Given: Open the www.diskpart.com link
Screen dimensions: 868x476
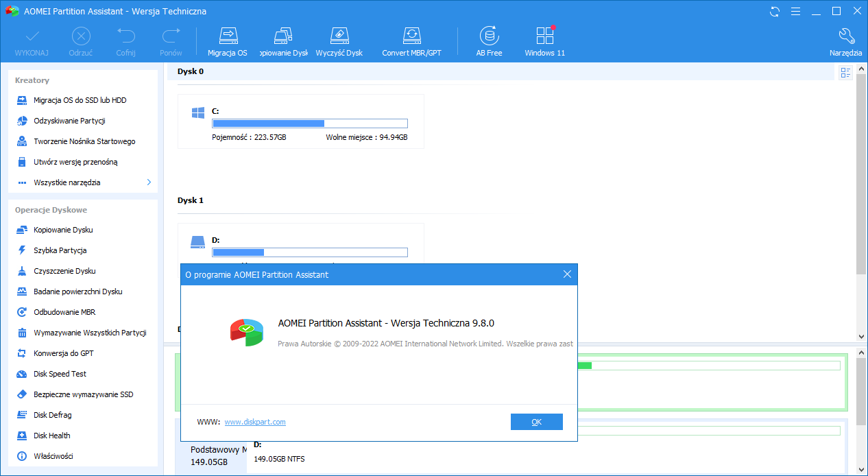Looking at the screenshot, I should (255, 422).
